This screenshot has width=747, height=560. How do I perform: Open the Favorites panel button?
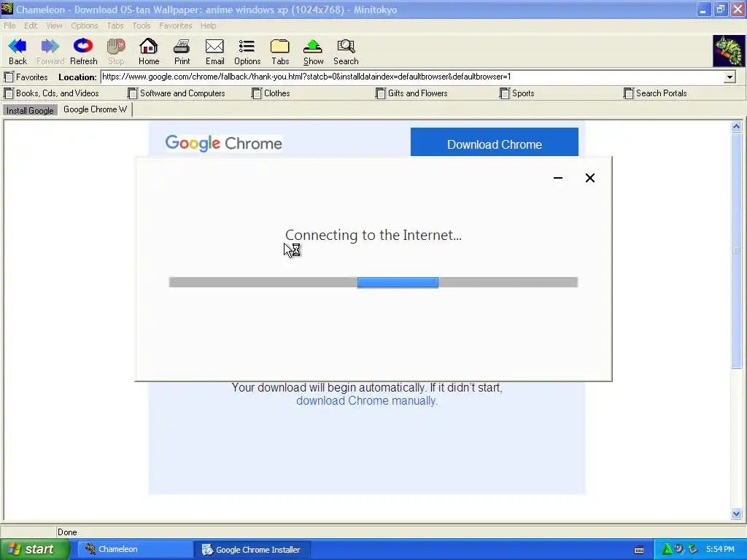[x=26, y=77]
